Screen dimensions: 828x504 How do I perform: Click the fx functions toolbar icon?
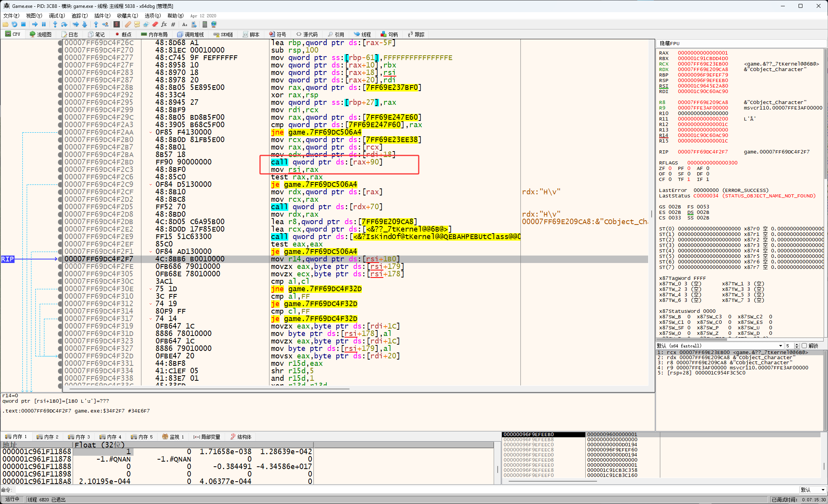tap(164, 24)
